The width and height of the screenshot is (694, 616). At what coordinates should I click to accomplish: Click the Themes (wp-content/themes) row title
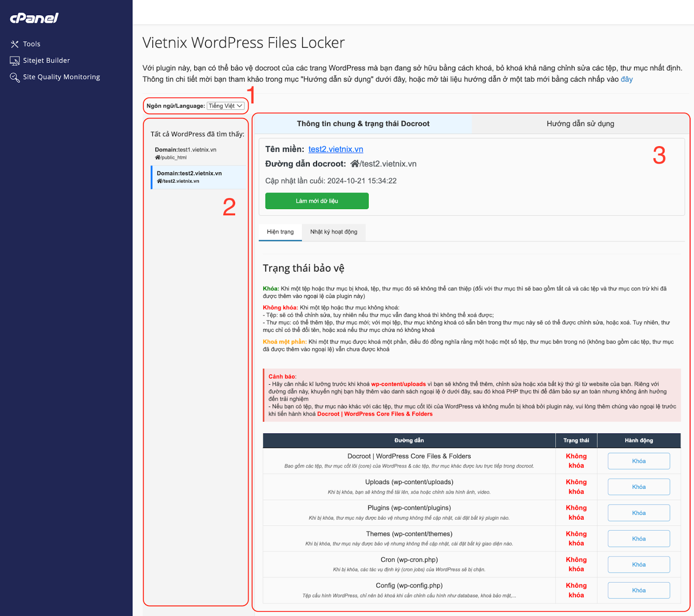[409, 534]
